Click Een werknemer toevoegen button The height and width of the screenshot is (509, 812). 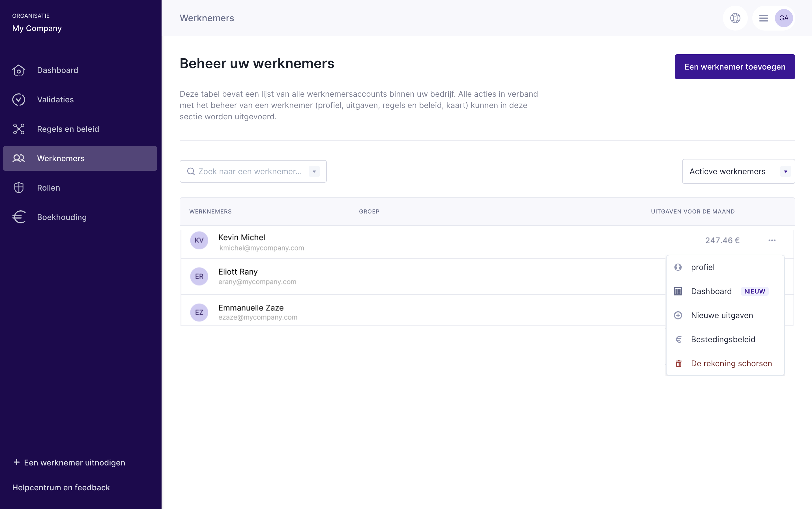click(734, 67)
